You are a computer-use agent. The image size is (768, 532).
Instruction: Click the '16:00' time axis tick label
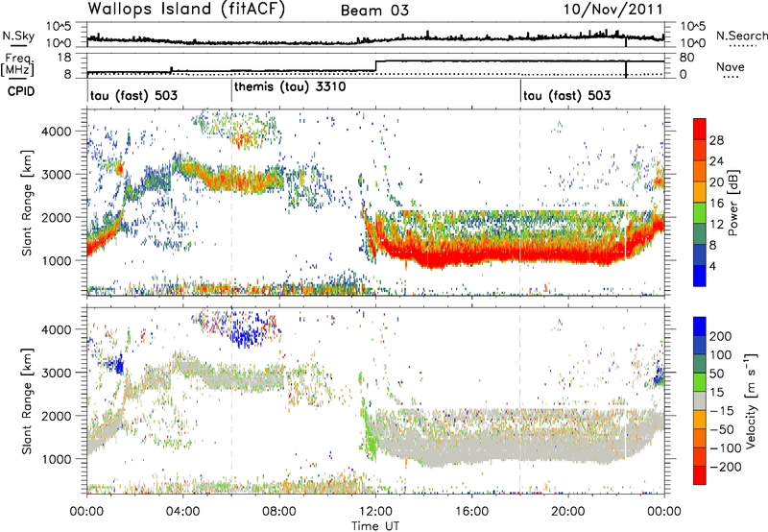tap(471, 512)
